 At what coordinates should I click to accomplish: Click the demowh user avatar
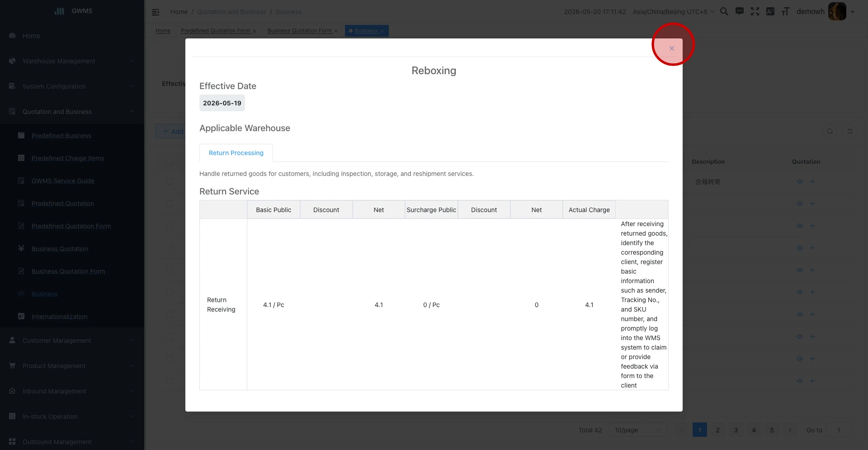pyautogui.click(x=837, y=12)
